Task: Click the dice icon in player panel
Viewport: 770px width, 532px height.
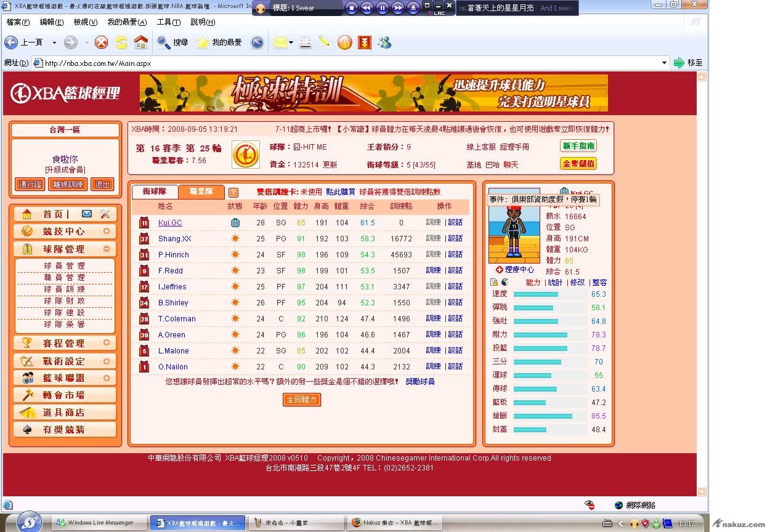Action: coord(505,282)
